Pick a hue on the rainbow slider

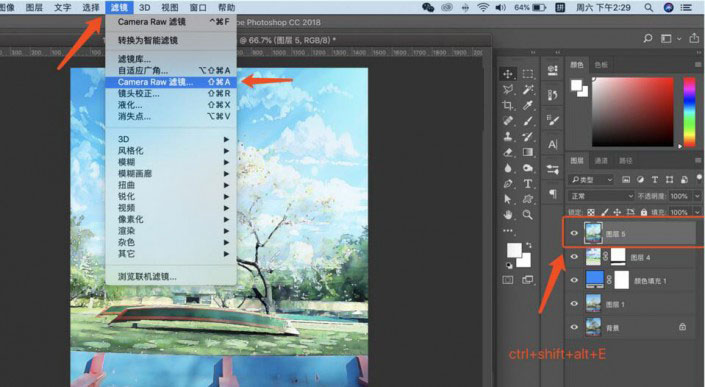coord(689,111)
